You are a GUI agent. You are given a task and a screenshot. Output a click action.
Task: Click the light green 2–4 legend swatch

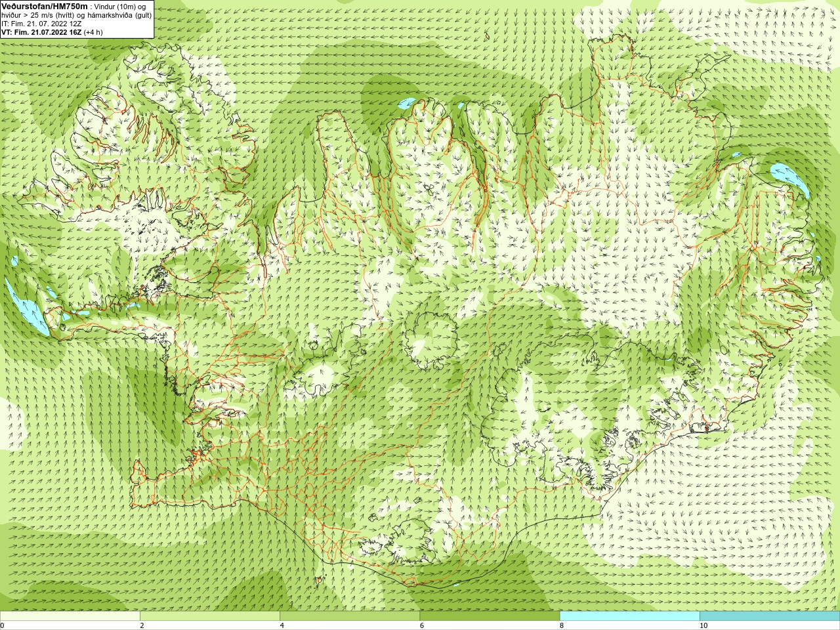click(210, 617)
